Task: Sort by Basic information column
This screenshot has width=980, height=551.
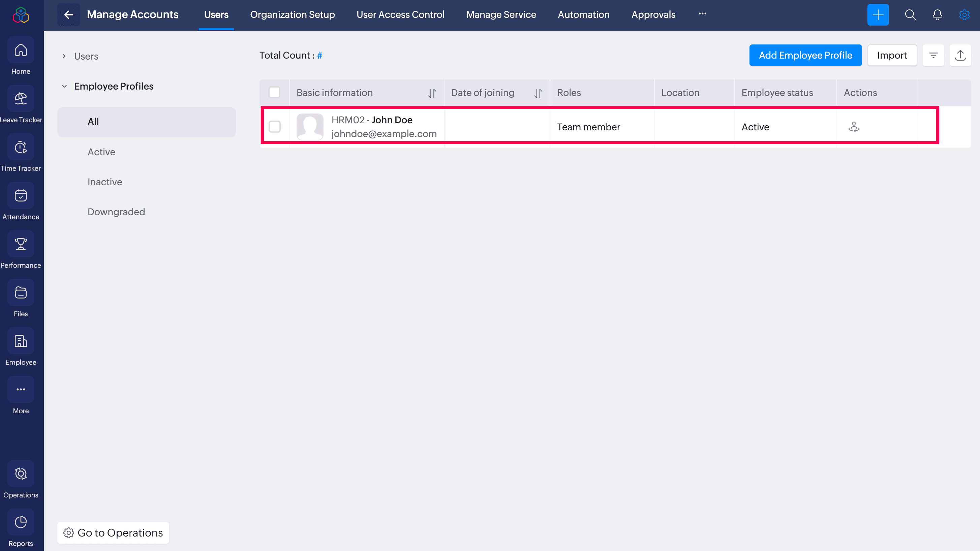Action: [432, 93]
